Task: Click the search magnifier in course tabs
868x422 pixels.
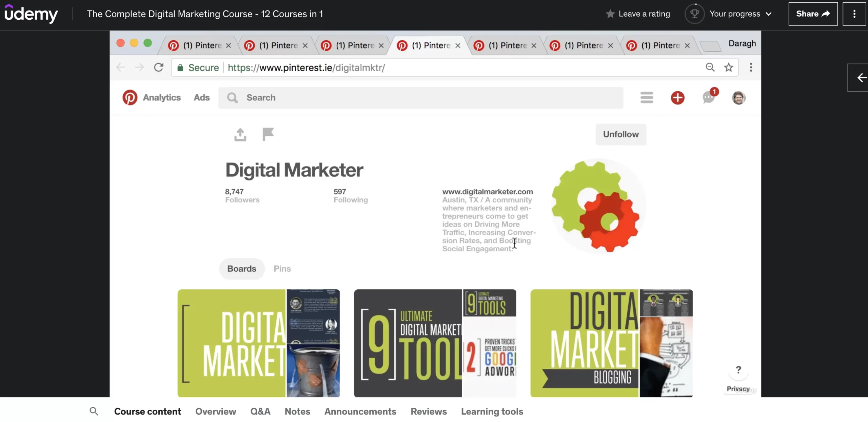Action: [94, 411]
